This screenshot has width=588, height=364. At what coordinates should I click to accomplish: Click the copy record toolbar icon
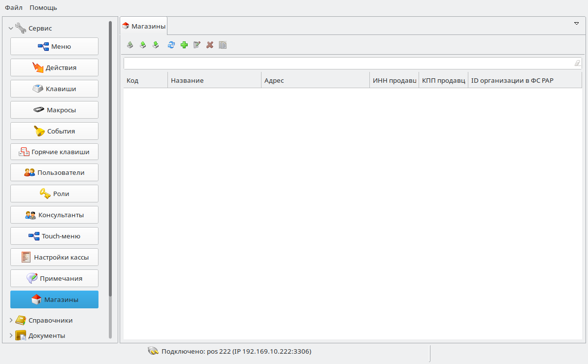pos(223,45)
